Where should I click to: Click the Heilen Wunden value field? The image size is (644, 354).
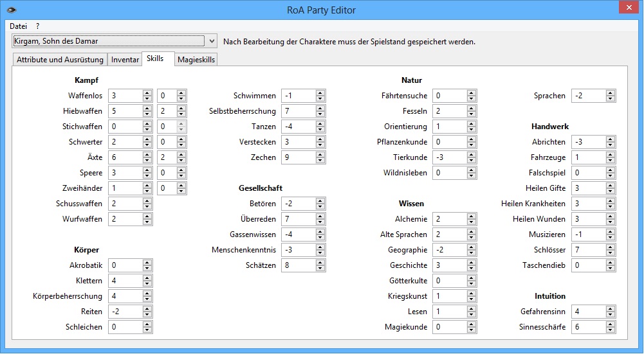coord(588,219)
